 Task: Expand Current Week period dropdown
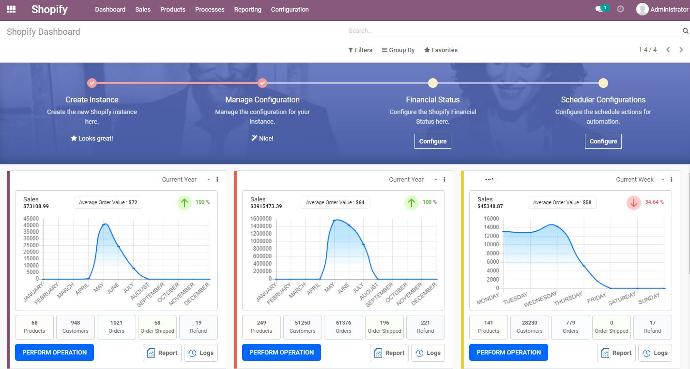[x=639, y=179]
